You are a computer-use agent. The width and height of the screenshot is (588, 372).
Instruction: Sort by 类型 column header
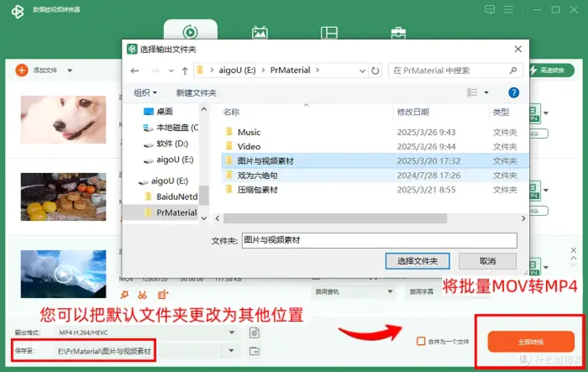tap(501, 112)
